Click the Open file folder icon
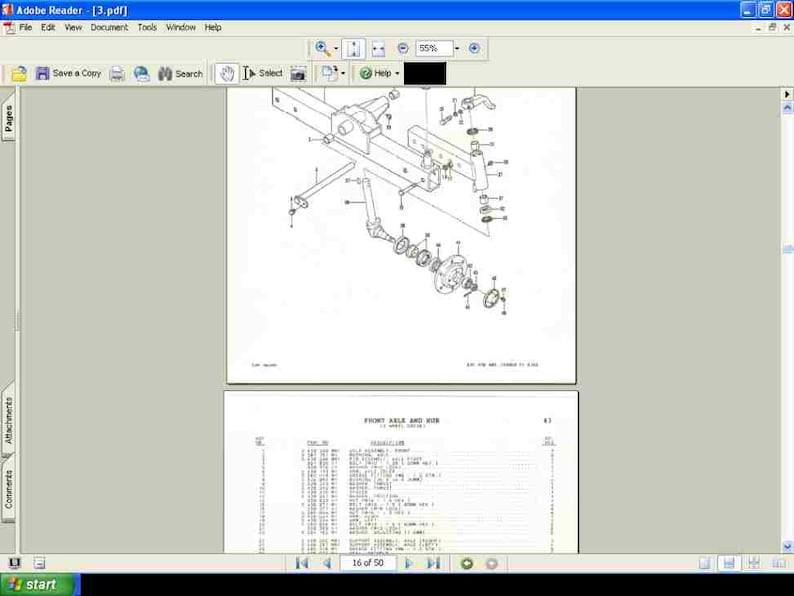The width and height of the screenshot is (794, 596). (19, 74)
